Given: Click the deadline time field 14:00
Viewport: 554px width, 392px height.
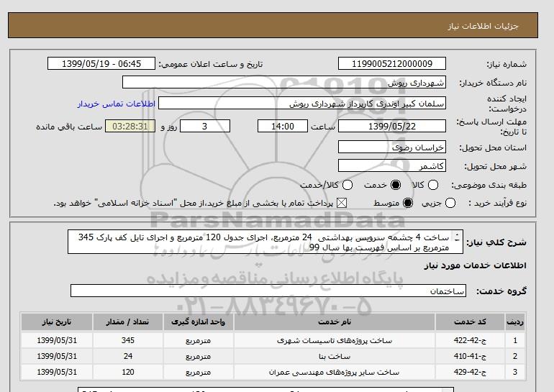Looking at the screenshot, I should pyautogui.click(x=283, y=126).
